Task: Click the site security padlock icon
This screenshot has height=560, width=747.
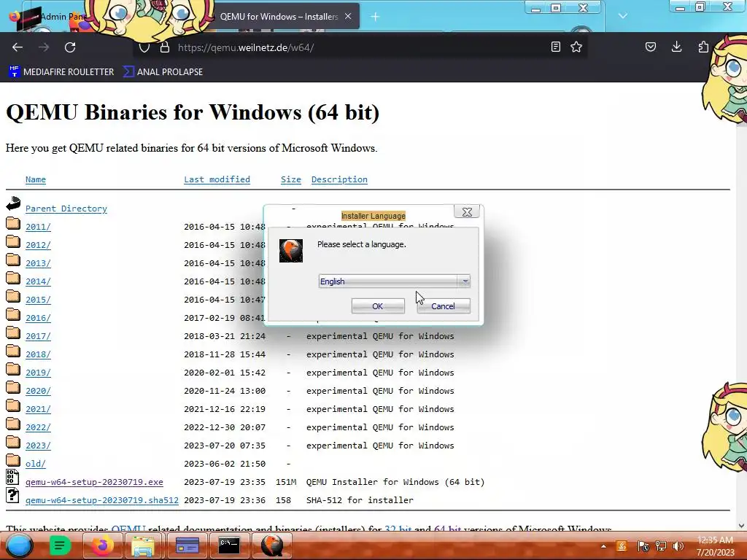Action: coord(165,47)
